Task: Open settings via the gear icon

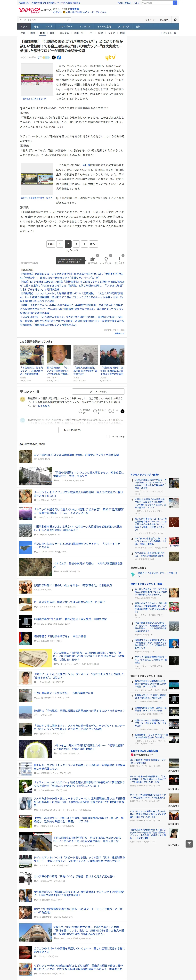Action: (175, 20)
